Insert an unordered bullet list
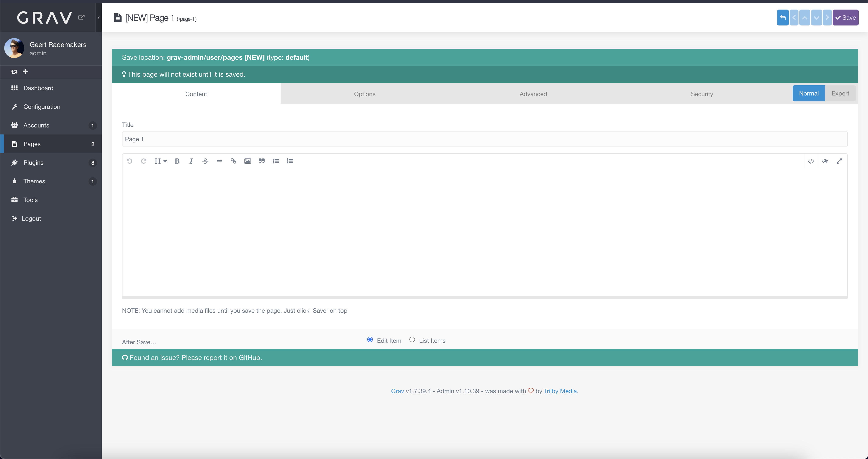 (x=276, y=161)
